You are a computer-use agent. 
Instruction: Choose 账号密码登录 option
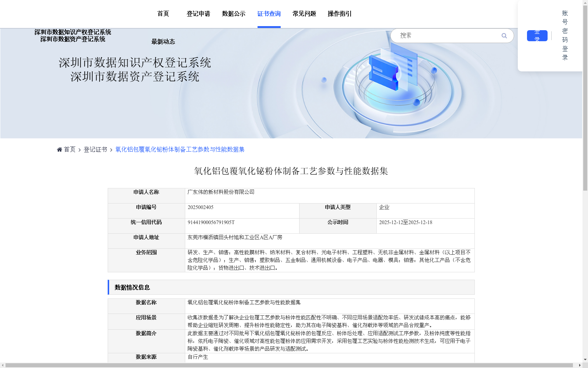coord(565,35)
